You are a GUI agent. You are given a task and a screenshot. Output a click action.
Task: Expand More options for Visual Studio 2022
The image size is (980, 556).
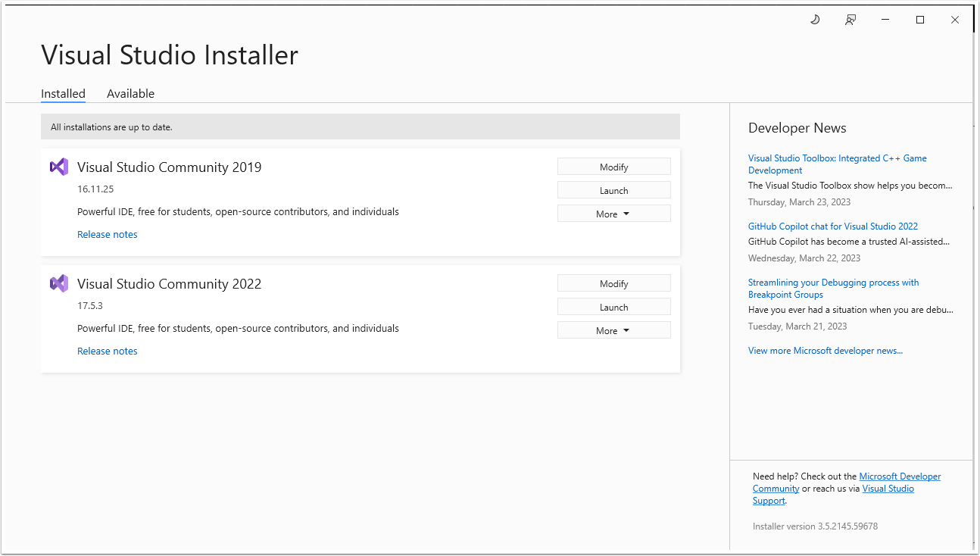614,330
